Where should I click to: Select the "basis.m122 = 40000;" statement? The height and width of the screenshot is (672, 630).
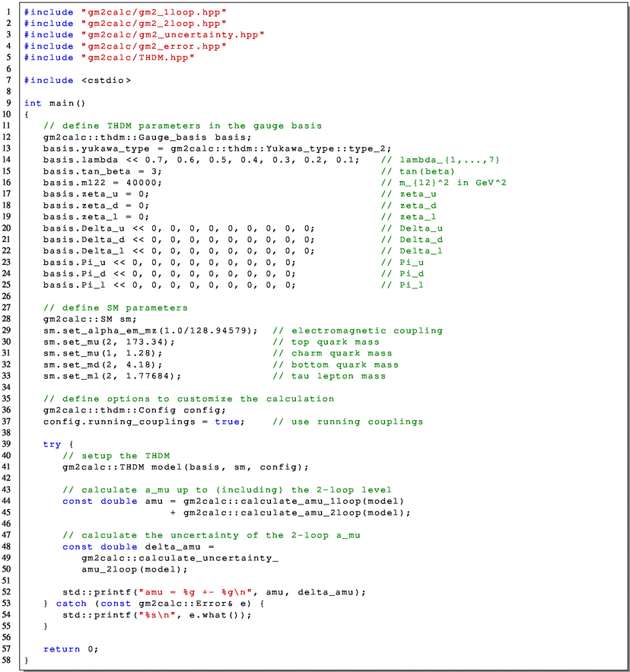(103, 183)
